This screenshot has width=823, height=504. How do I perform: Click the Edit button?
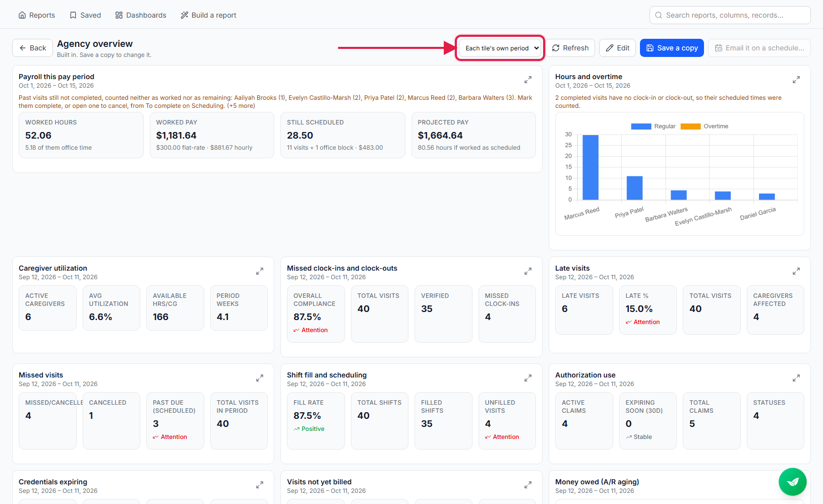point(618,48)
